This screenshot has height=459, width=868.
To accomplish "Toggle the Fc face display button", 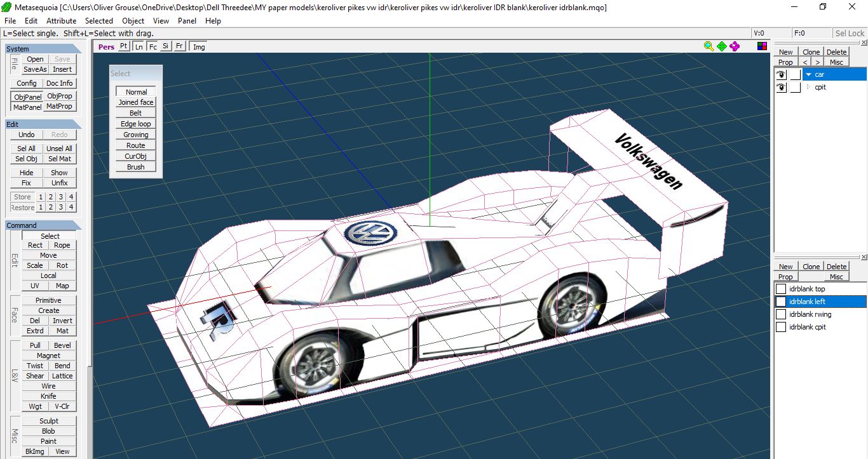I will 153,46.
